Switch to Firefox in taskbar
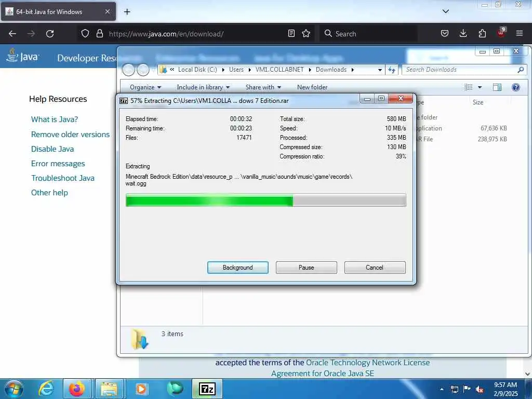532x399 pixels. (x=77, y=389)
